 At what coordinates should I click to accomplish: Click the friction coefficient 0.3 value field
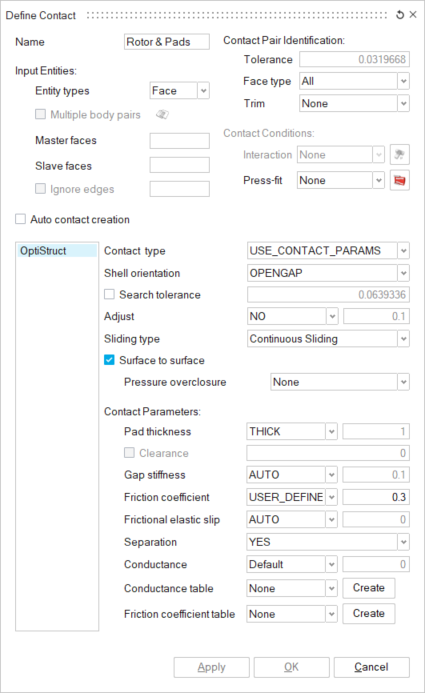(376, 497)
